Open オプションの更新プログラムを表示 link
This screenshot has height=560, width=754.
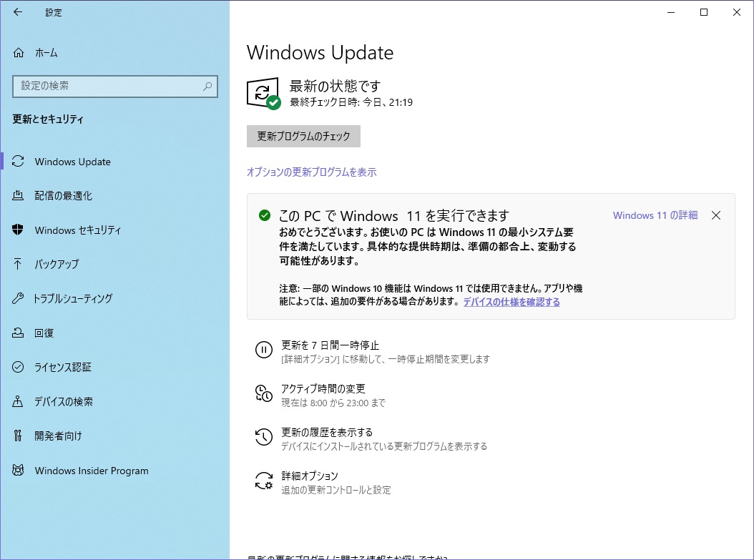pyautogui.click(x=312, y=172)
